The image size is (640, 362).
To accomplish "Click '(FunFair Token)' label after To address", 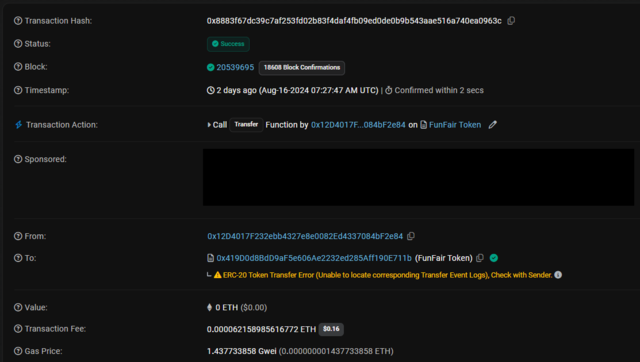I will coord(444,258).
